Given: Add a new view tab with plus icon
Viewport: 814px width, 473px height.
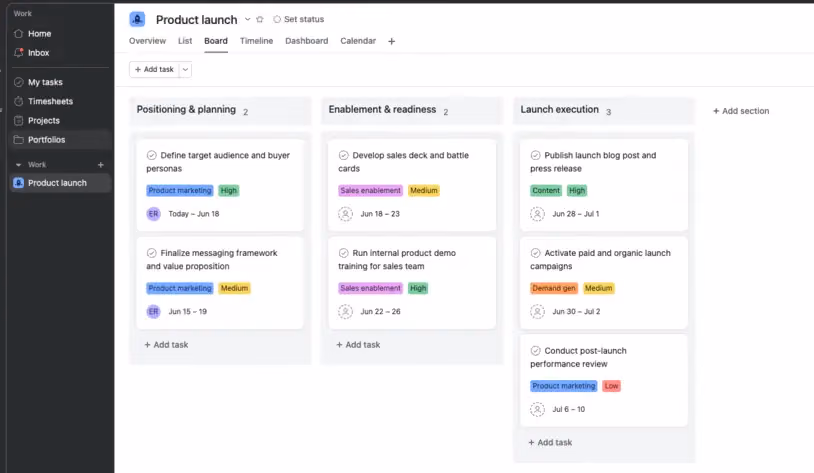Looking at the screenshot, I should pyautogui.click(x=391, y=41).
